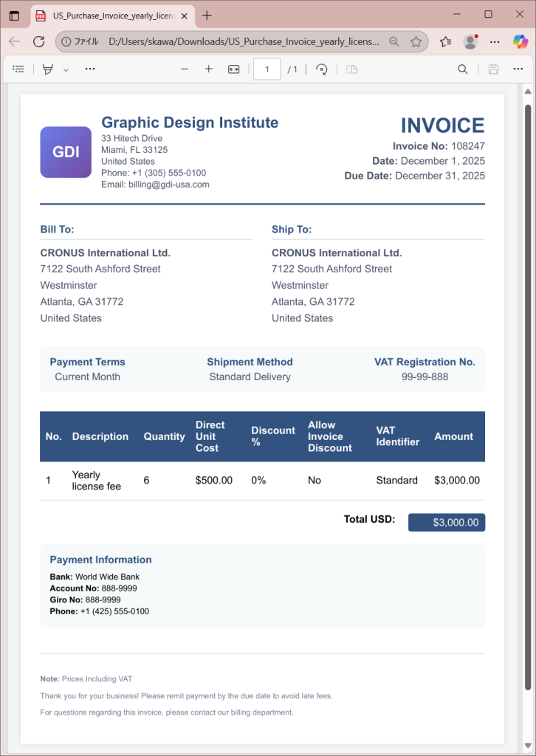Click the address bar file path
The width and height of the screenshot is (536, 756).
(244, 41)
